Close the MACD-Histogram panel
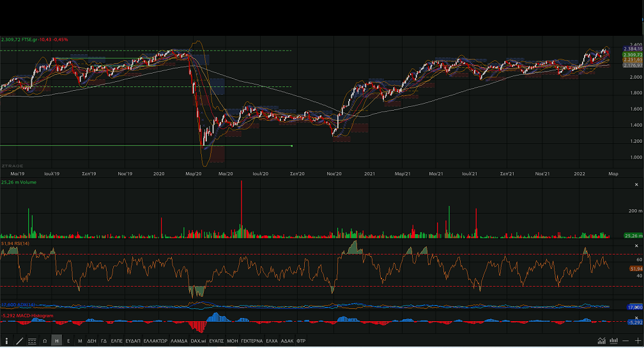This screenshot has height=348, width=644. [x=636, y=317]
